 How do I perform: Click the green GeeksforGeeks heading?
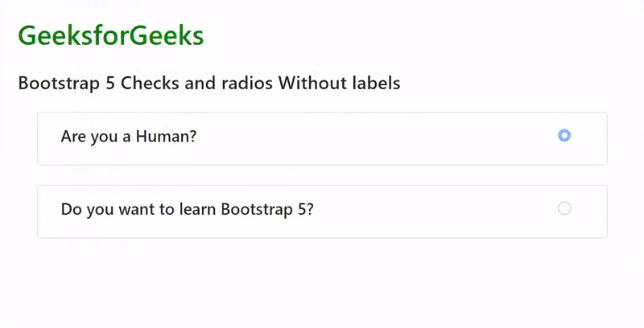click(x=110, y=36)
